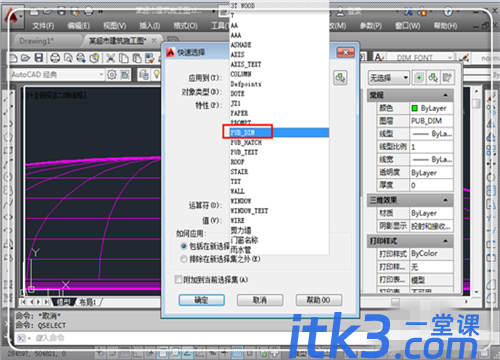Viewport: 500px width, 360px height.
Task: Click the Text Style icon beside DIM FONT
Action: click(379, 58)
